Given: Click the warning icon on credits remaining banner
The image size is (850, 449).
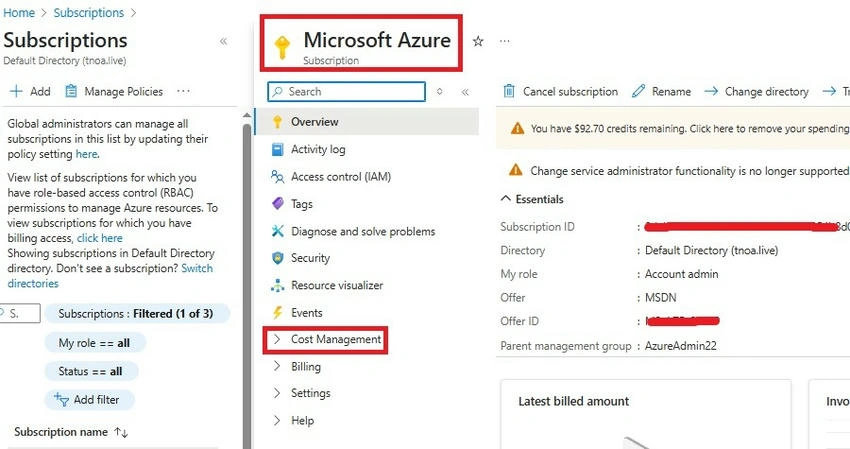Looking at the screenshot, I should click(517, 129).
